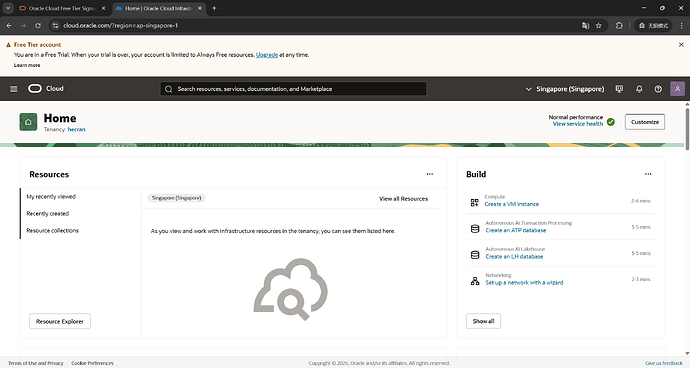Click Create a VM instance
The height and width of the screenshot is (368, 690).
tap(511, 204)
